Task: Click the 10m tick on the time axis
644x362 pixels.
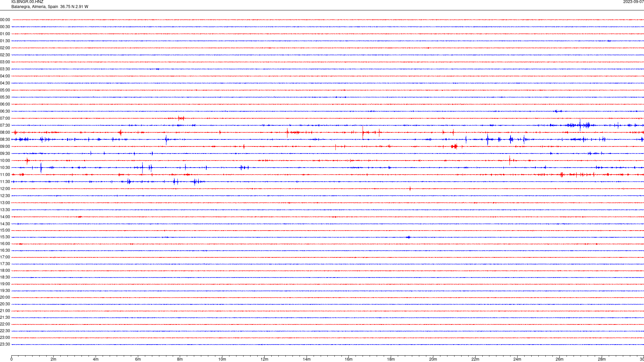Action: tap(222, 359)
